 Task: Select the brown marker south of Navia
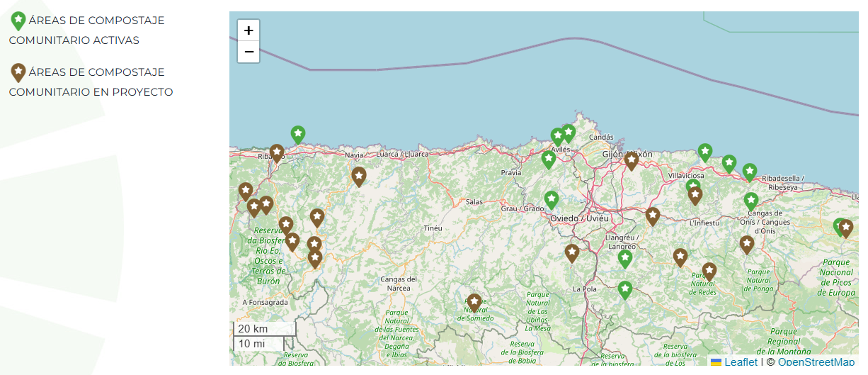click(x=359, y=175)
